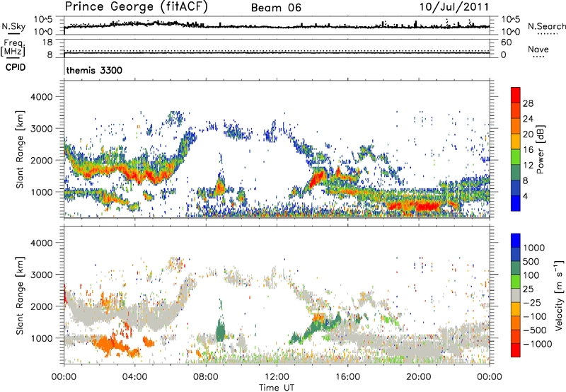566x392 pixels.
Task: Click the date '10/Jul/2011'
Action: pos(454,7)
